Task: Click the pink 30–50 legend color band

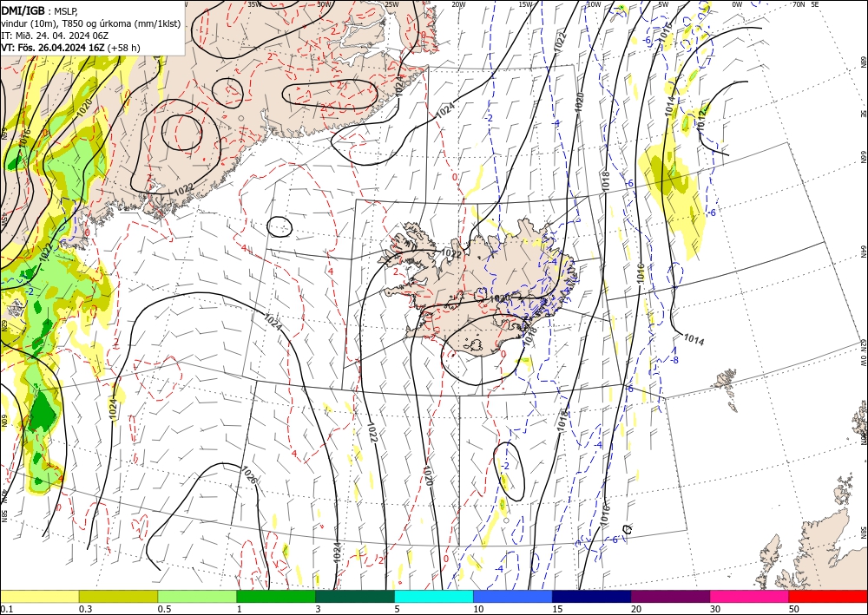Action: [750, 596]
